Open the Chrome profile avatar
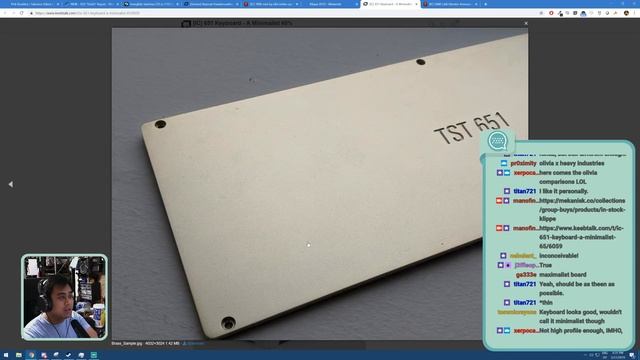 626,13
